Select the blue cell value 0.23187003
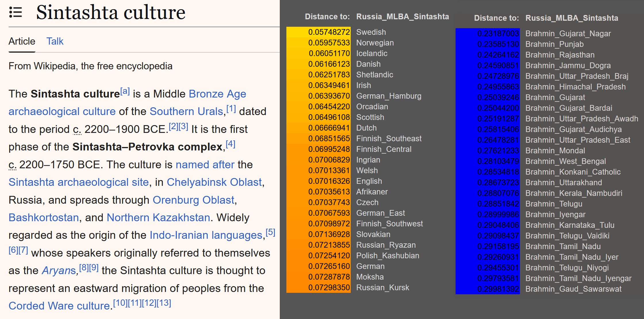The height and width of the screenshot is (319, 644). click(x=498, y=34)
